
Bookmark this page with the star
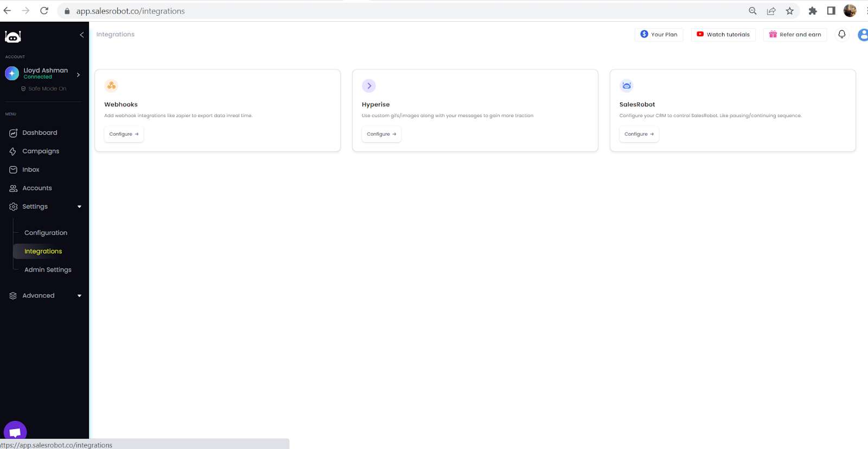[x=790, y=11]
